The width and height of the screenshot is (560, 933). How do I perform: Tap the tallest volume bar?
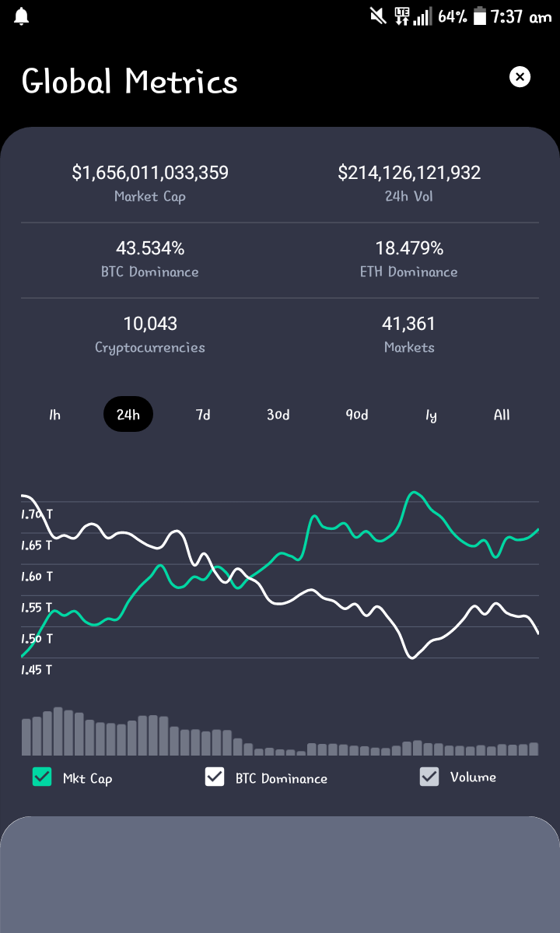click(x=58, y=731)
